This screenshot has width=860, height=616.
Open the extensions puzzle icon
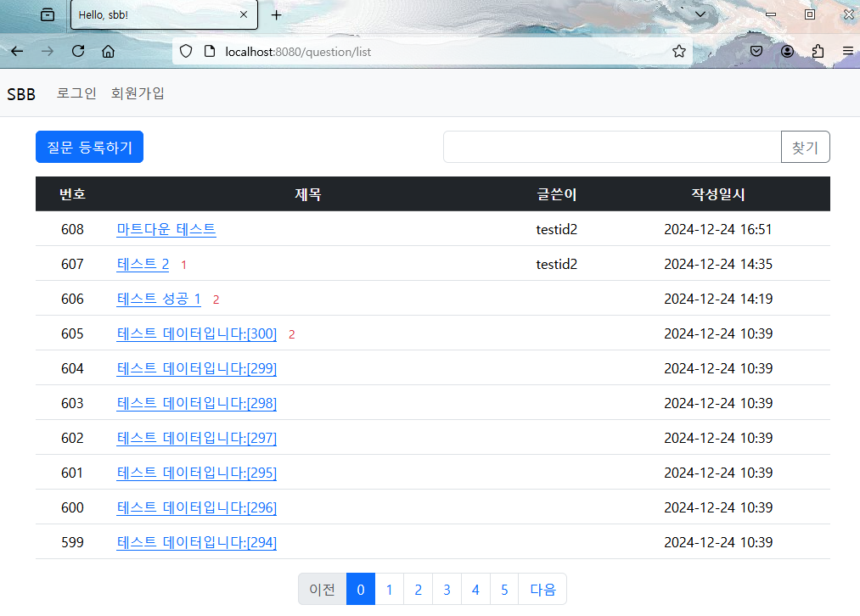(x=818, y=52)
